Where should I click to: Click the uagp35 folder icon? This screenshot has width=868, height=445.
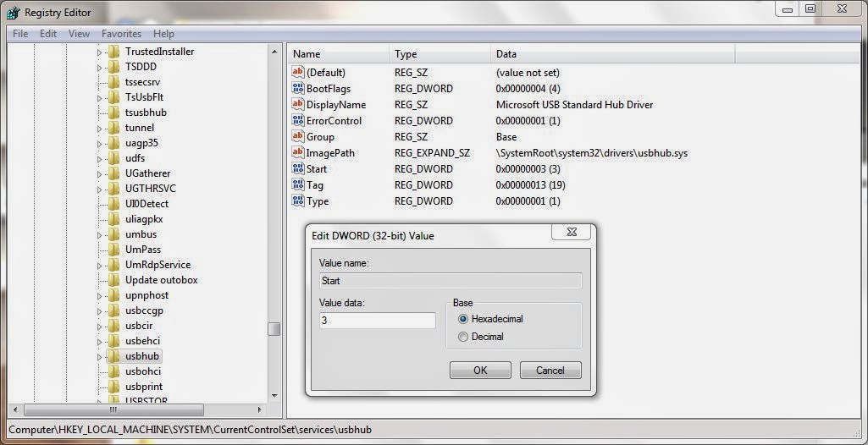(113, 143)
